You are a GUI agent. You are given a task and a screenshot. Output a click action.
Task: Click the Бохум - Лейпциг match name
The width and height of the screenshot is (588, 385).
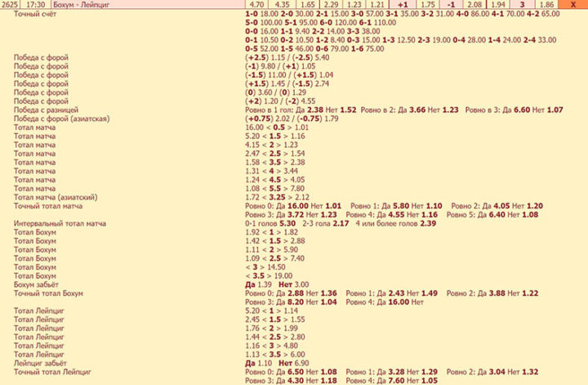pos(80,5)
